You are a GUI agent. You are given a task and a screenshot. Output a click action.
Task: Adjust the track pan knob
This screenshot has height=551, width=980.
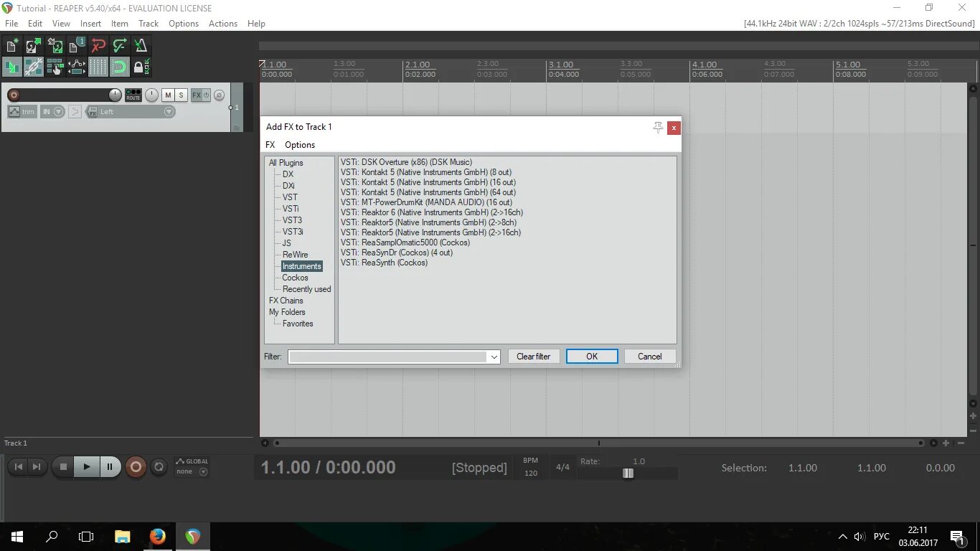click(151, 95)
